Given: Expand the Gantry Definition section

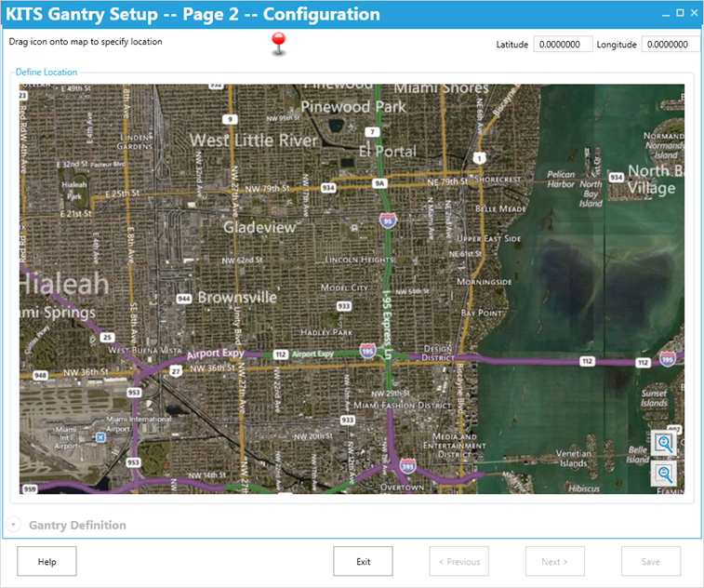Looking at the screenshot, I should [13, 524].
